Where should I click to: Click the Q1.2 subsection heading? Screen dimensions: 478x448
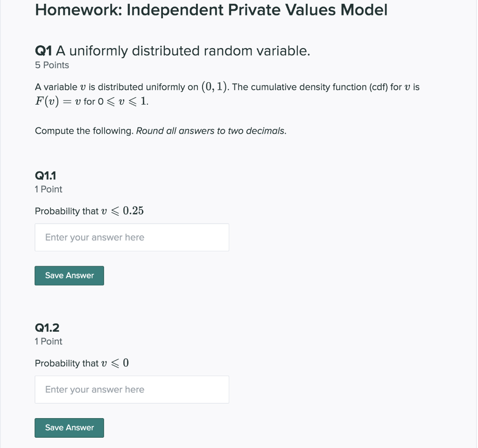click(x=47, y=328)
